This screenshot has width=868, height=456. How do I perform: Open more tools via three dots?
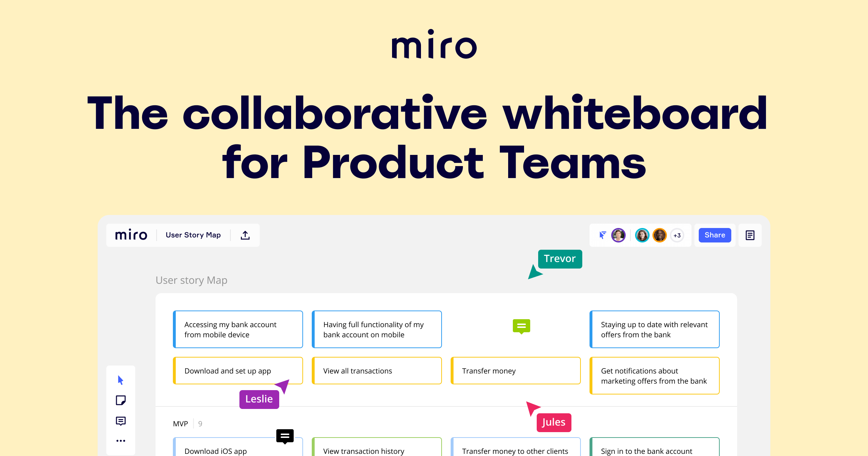121,441
